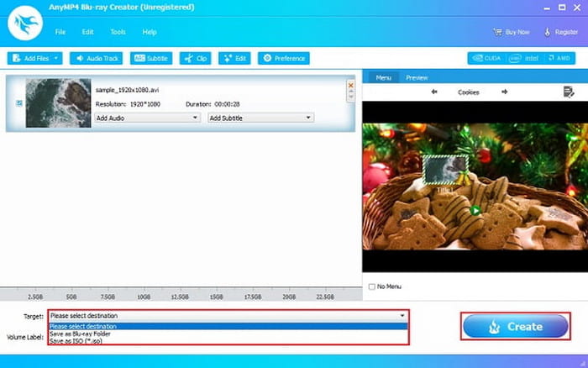Click the edit menu template icon
588x368 pixels.
coord(568,92)
